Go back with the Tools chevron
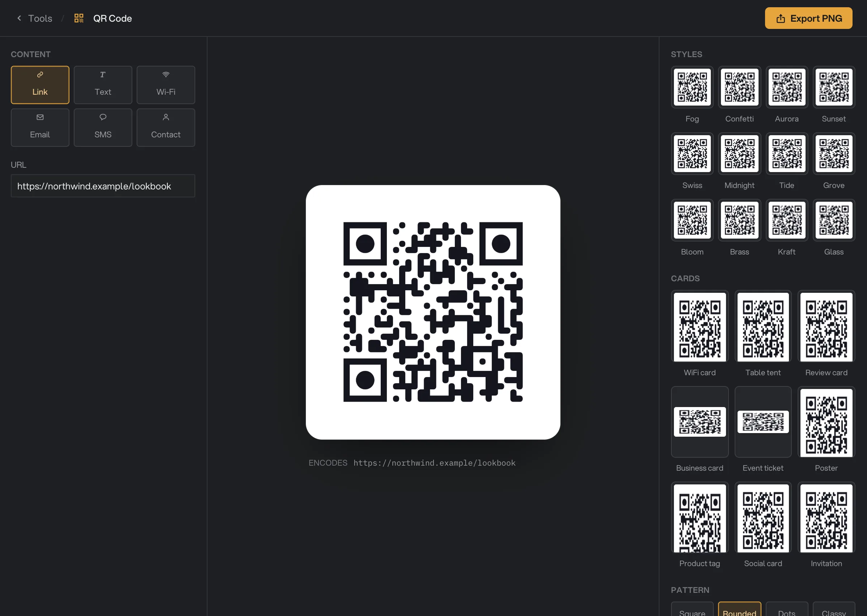Image resolution: width=867 pixels, height=616 pixels. point(19,18)
